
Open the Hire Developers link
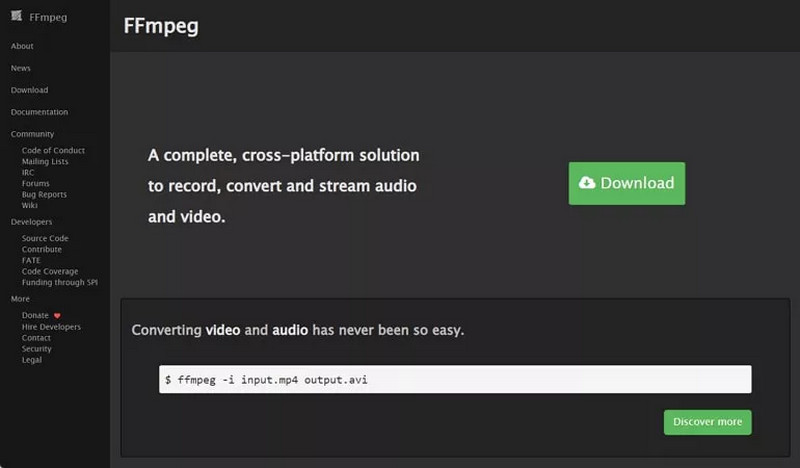pos(51,327)
